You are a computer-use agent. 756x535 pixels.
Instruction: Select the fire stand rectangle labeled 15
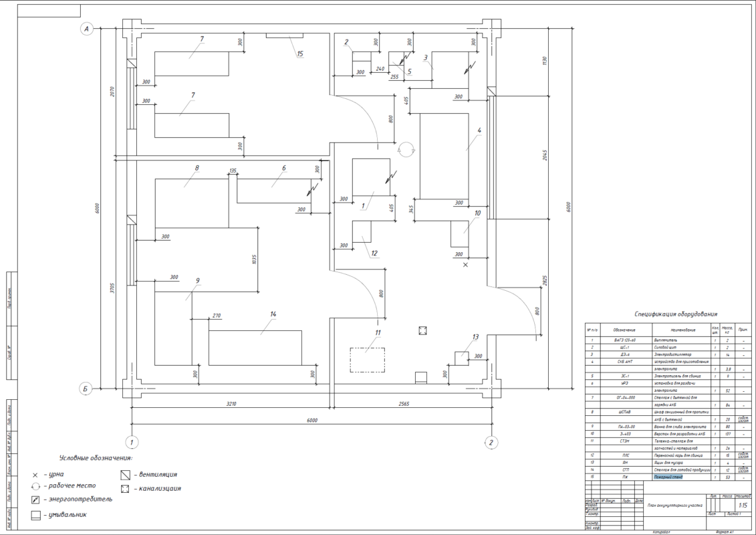(285, 35)
